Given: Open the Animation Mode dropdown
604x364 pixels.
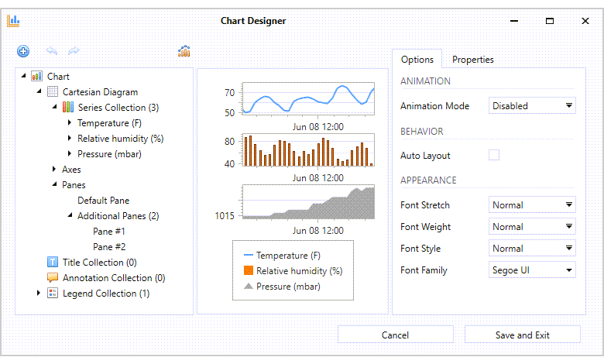Looking at the screenshot, I should click(x=532, y=106).
